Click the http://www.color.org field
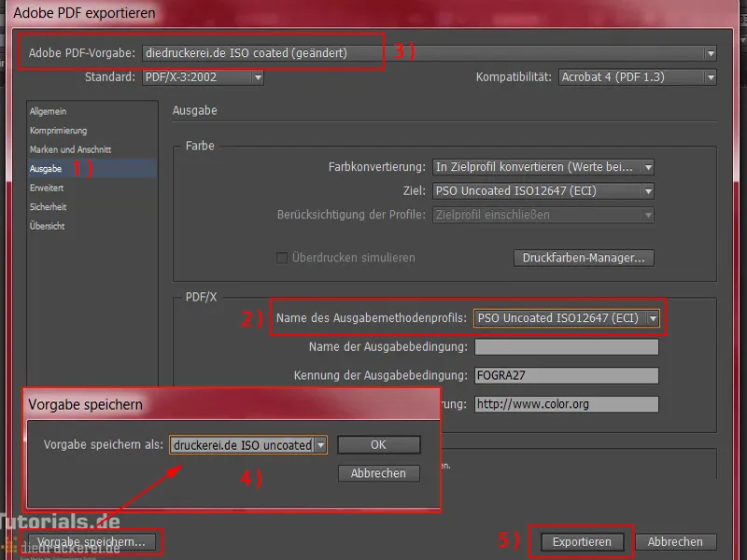This screenshot has height=560, width=747. tap(567, 404)
